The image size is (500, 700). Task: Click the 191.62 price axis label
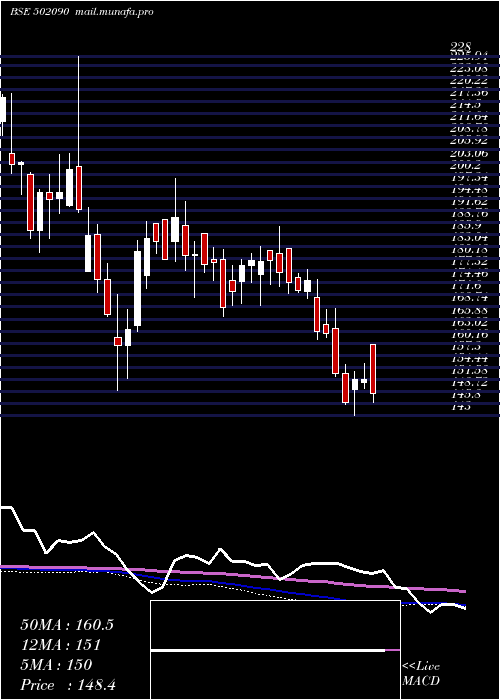pos(468,202)
